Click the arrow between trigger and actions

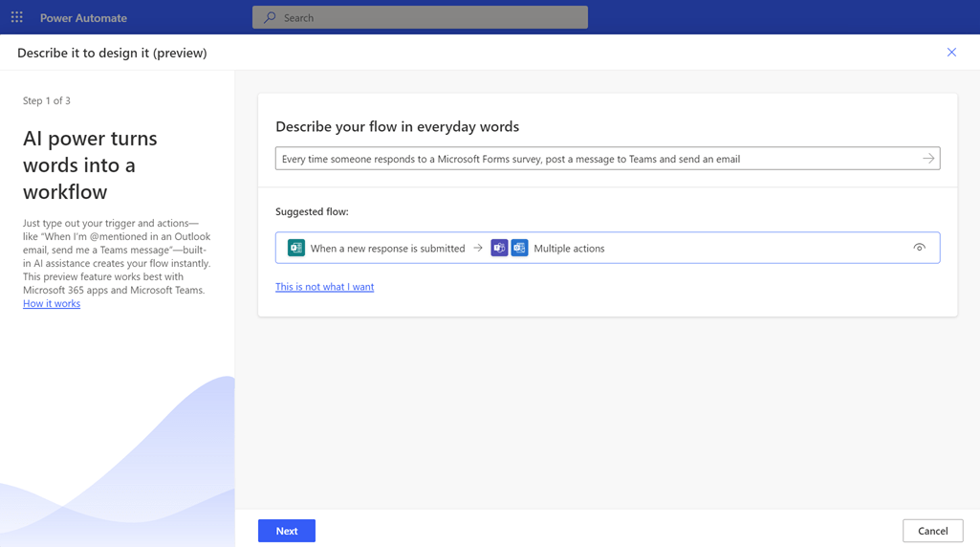click(x=478, y=248)
